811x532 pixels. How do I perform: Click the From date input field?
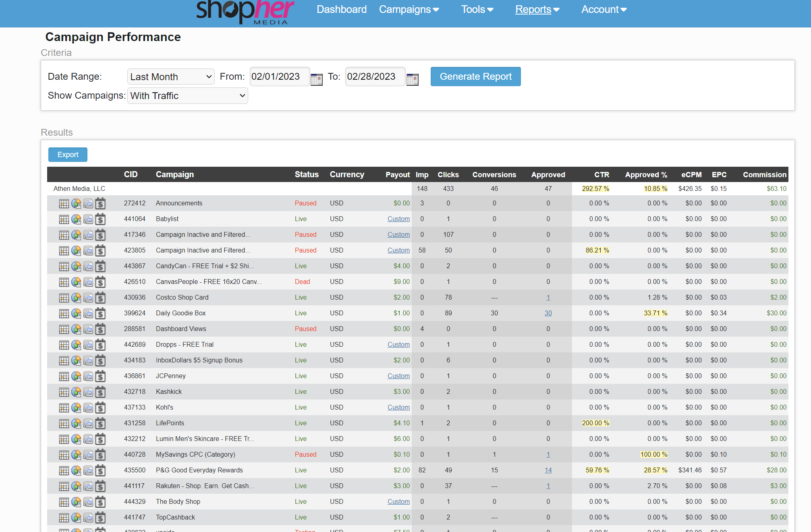[x=280, y=77]
